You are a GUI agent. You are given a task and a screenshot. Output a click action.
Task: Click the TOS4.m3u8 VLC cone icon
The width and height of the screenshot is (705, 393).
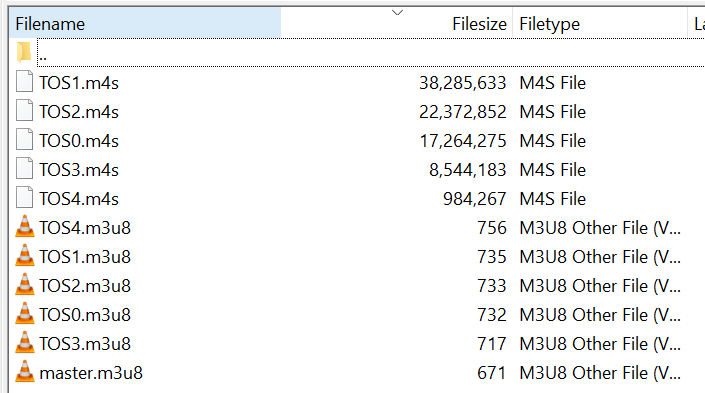(x=25, y=226)
